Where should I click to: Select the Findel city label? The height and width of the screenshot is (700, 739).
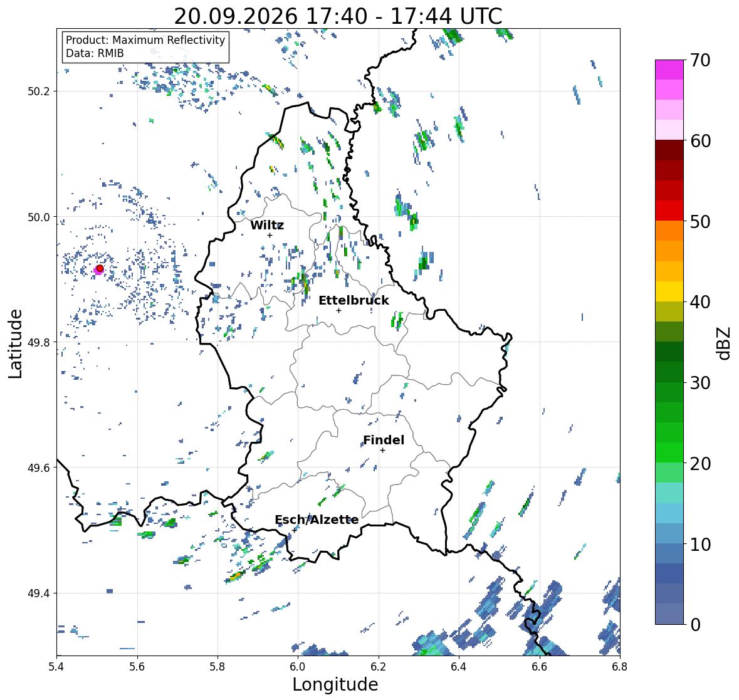point(384,440)
